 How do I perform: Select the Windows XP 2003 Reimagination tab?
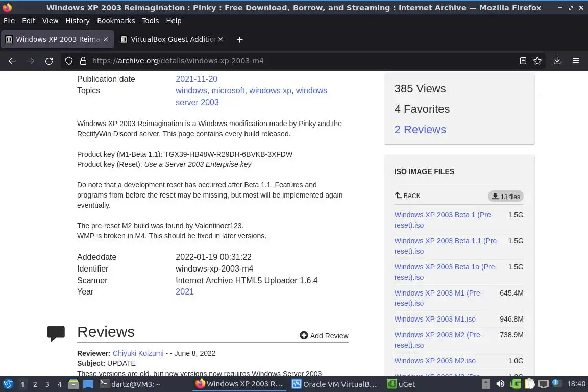click(x=57, y=39)
